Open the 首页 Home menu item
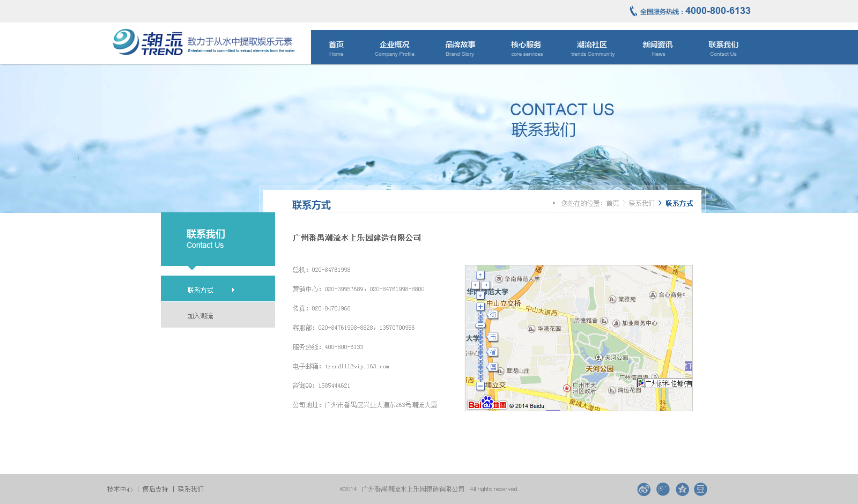Image resolution: width=858 pixels, height=504 pixels. click(336, 48)
